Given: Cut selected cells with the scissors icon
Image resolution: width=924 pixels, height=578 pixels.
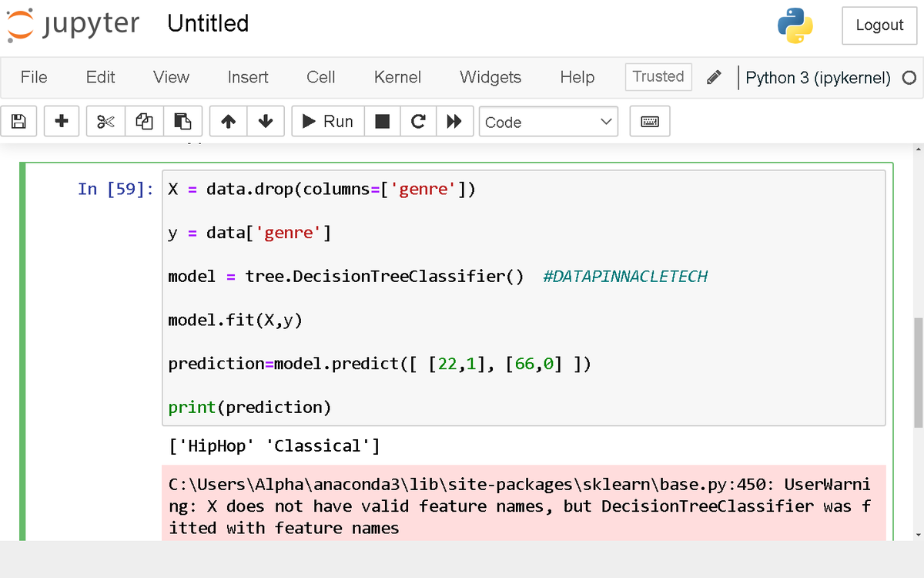Looking at the screenshot, I should click(105, 122).
